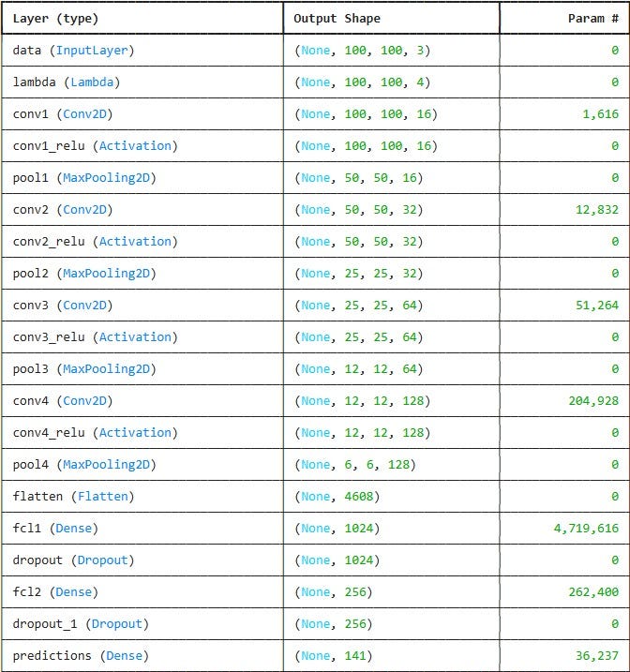Select the conv4 Conv2D type label
630x672 pixels.
click(84, 401)
